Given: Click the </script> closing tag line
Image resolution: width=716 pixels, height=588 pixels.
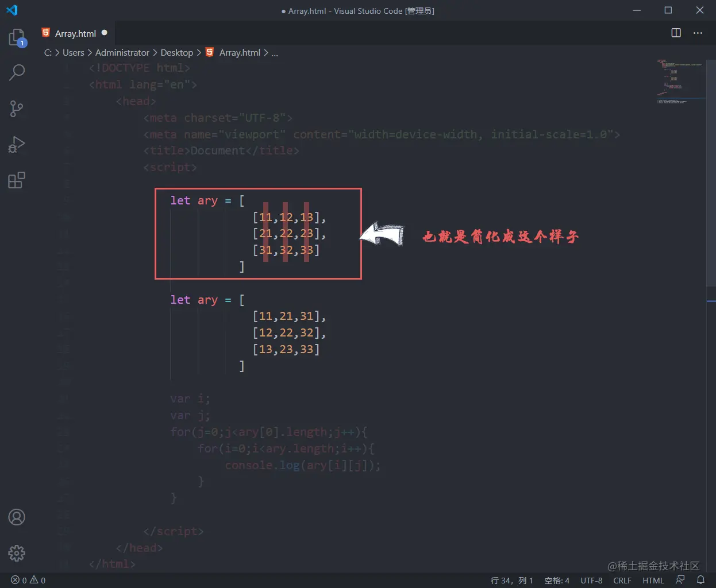Looking at the screenshot, I should tap(174, 531).
